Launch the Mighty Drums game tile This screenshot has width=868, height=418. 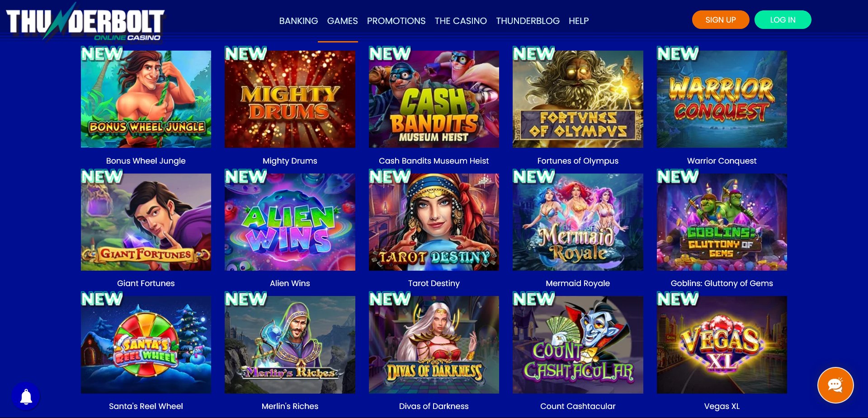pos(290,99)
